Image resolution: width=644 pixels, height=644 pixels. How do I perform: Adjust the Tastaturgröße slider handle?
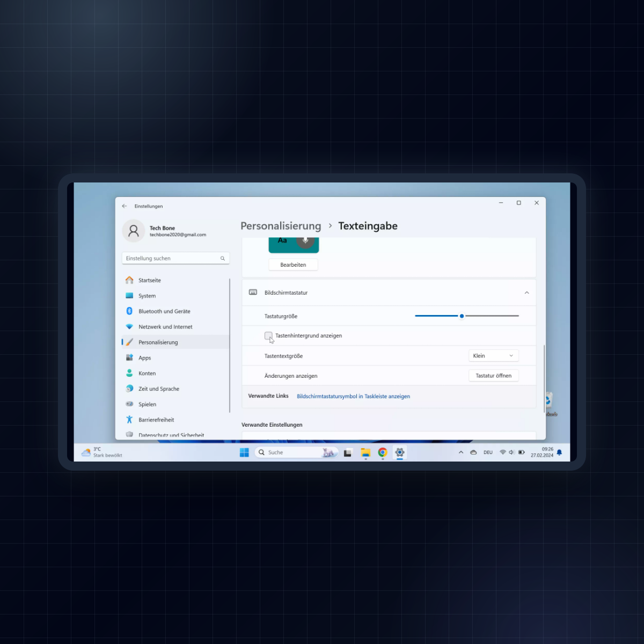coord(462,316)
